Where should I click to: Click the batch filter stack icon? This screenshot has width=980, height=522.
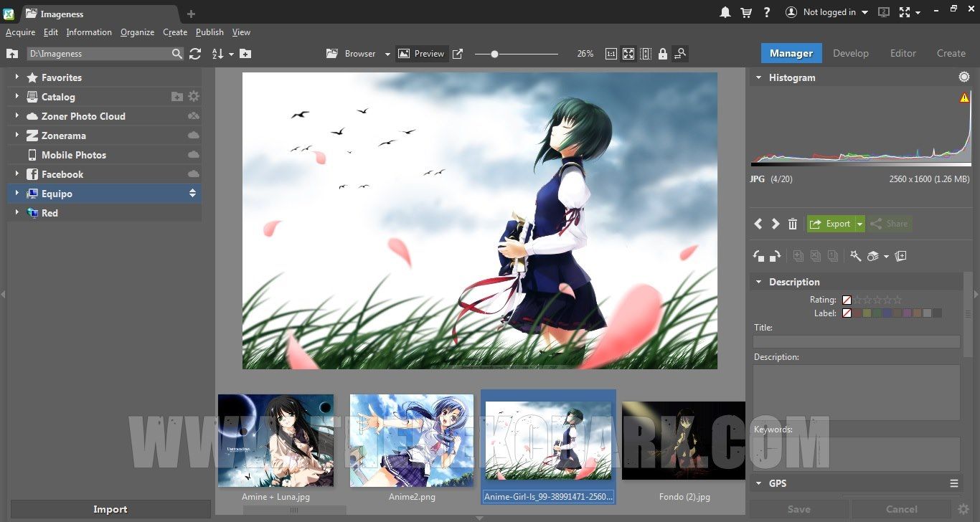[873, 256]
